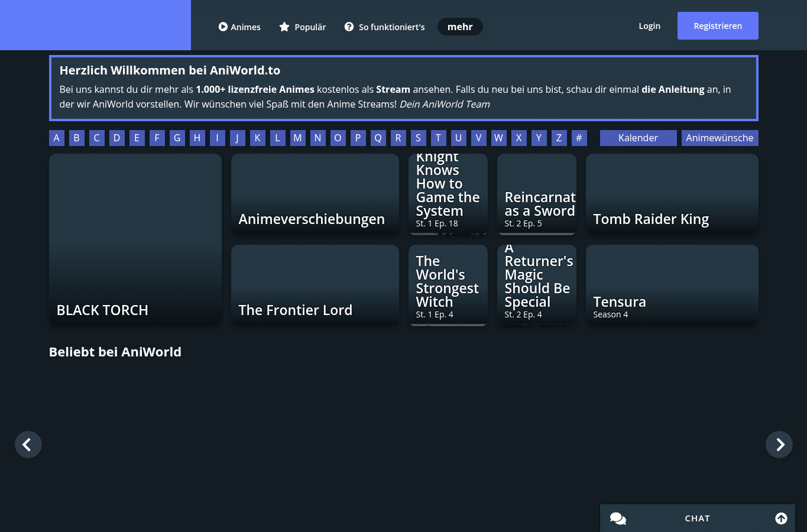Filter animes by letter D
Viewport: 807px width, 532px height.
(117, 138)
